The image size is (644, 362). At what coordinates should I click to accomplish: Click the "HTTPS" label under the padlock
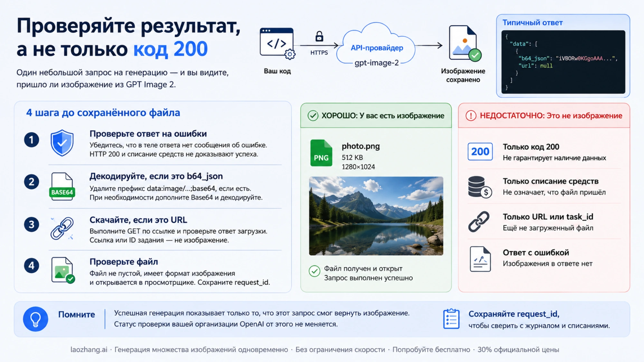pyautogui.click(x=319, y=52)
